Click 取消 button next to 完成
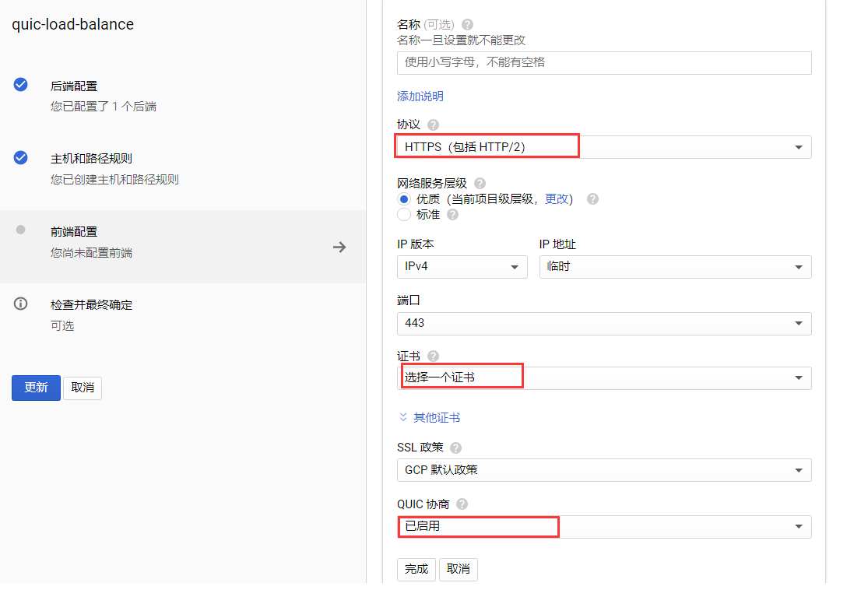 [459, 569]
